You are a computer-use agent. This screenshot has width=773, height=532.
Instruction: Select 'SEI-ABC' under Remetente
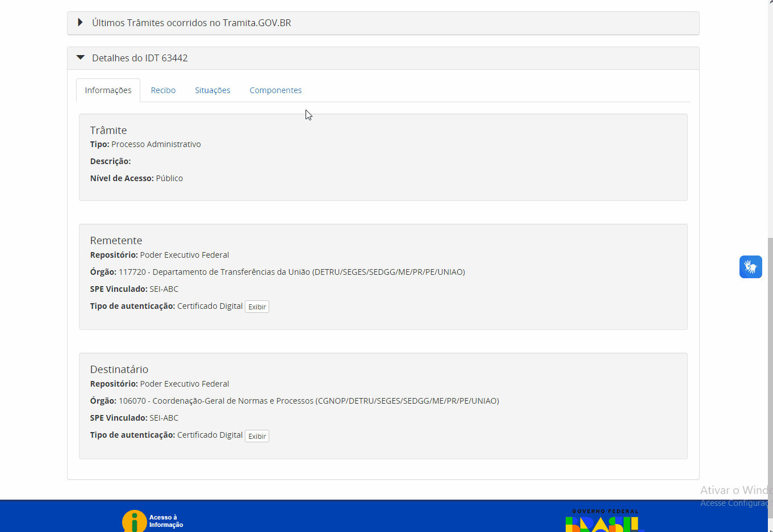coord(164,289)
